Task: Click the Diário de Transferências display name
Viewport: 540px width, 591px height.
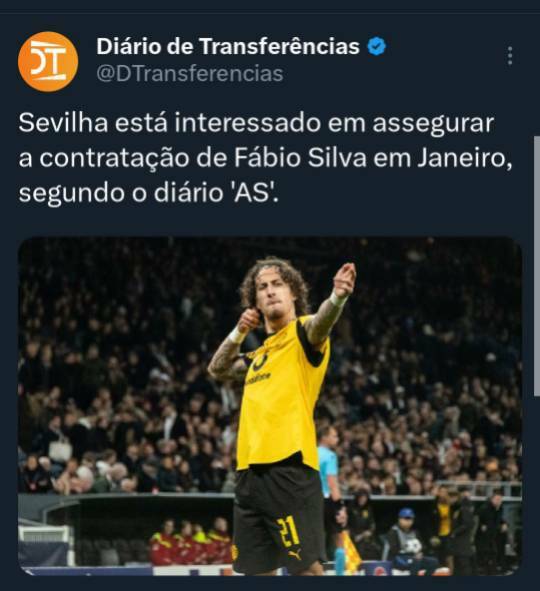Action: coord(228,46)
